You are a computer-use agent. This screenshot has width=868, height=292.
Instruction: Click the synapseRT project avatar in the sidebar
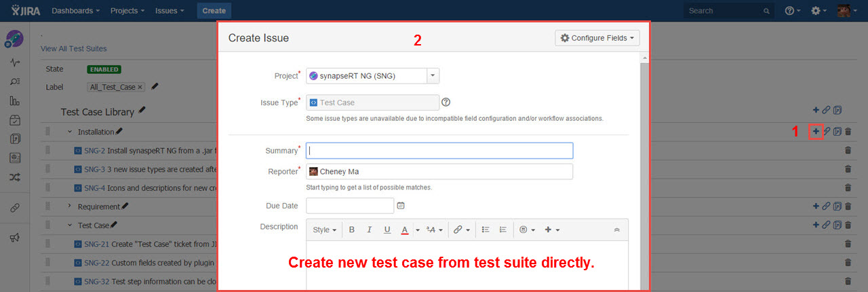click(14, 39)
